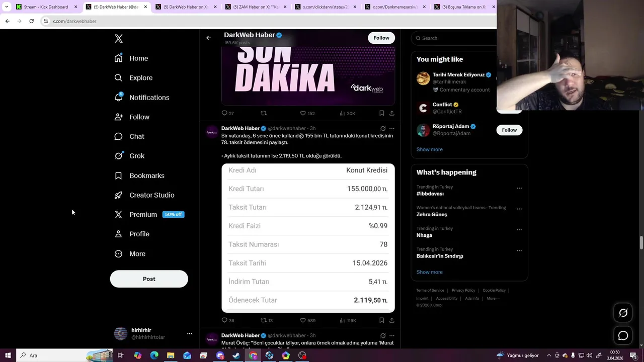Screen dimensions: 644x362
Task: Switch to the Boşuna Tıklama on X tab
Action: pyautogui.click(x=463, y=7)
